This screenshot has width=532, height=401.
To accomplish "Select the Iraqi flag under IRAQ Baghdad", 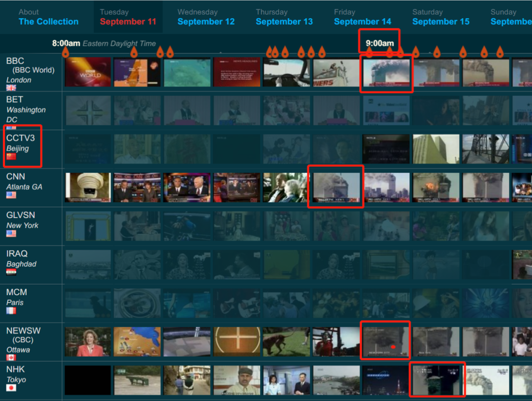I will 11,272.
